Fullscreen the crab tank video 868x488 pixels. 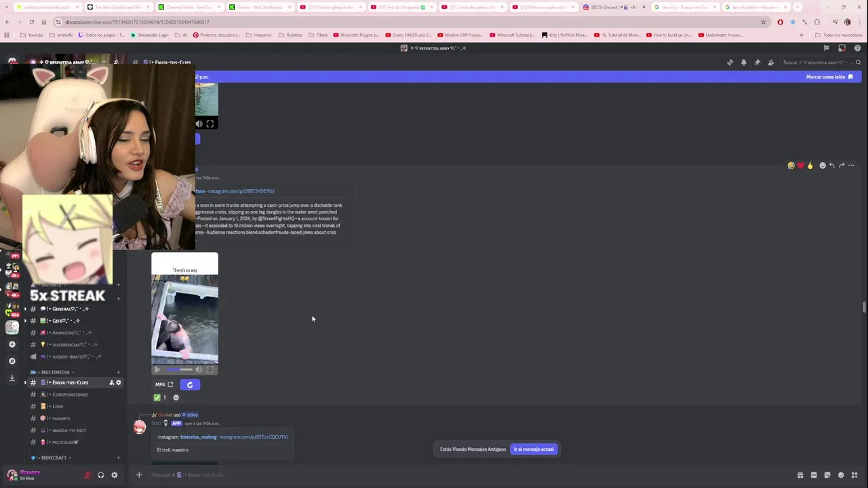pyautogui.click(x=210, y=369)
